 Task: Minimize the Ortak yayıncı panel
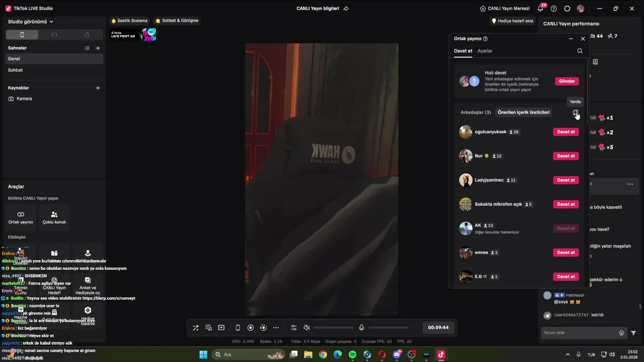pyautogui.click(x=571, y=39)
